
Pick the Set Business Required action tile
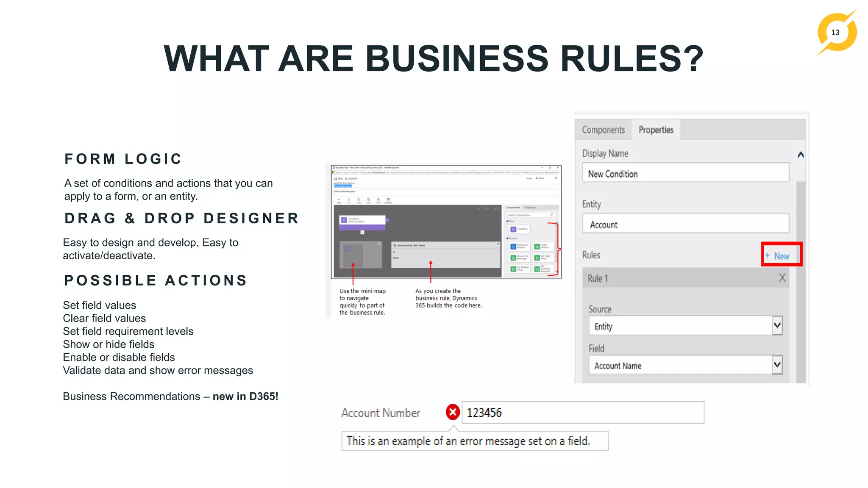[x=543, y=269]
